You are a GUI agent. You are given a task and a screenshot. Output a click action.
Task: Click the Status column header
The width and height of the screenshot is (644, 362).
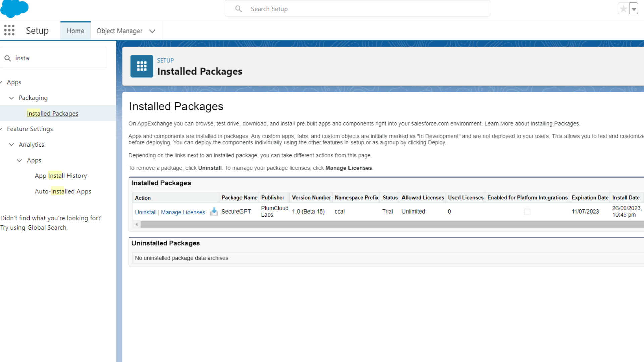(390, 198)
